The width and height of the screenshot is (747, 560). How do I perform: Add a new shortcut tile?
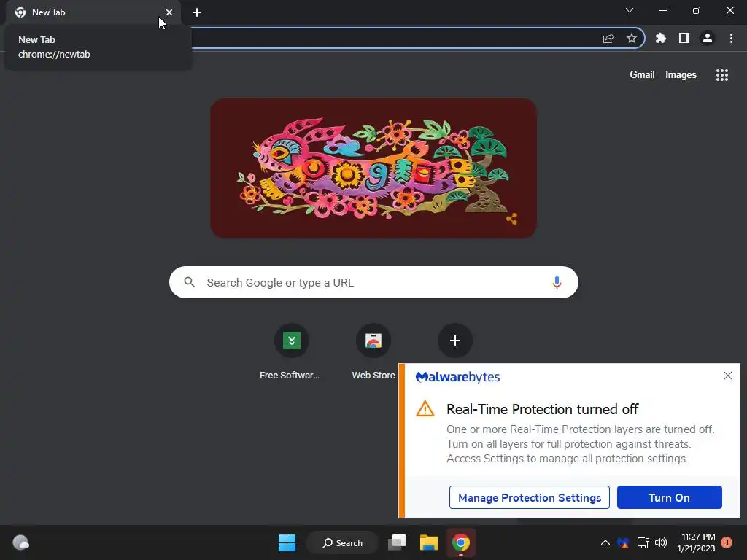point(455,341)
